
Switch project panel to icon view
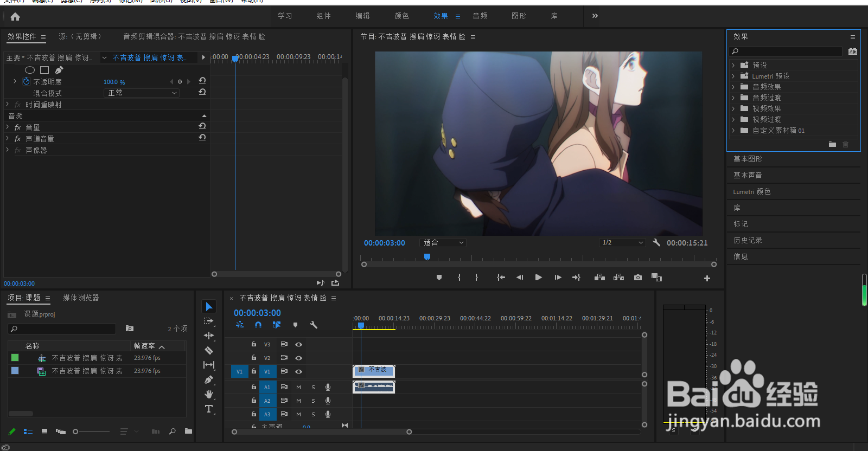[44, 431]
